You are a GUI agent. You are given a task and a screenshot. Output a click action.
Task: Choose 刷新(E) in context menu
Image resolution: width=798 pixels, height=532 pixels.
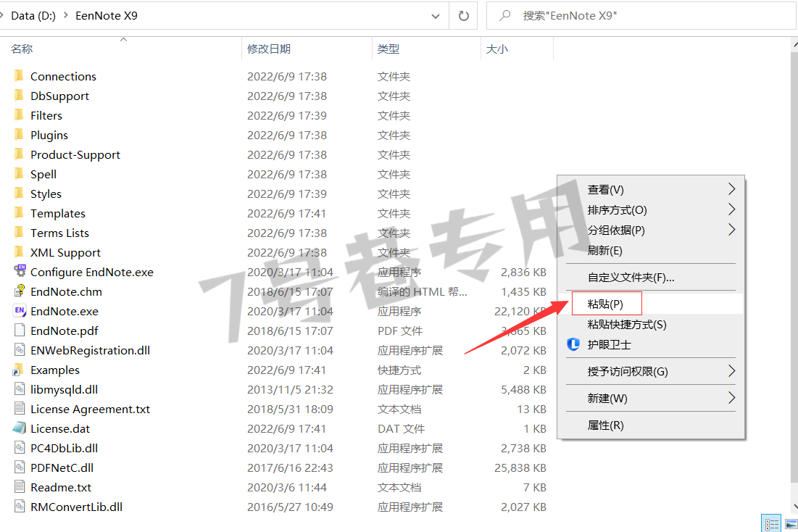pyautogui.click(x=604, y=251)
